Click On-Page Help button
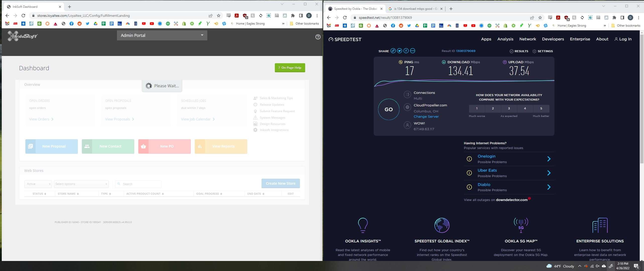Screen dimensions: 644x271 (290, 68)
